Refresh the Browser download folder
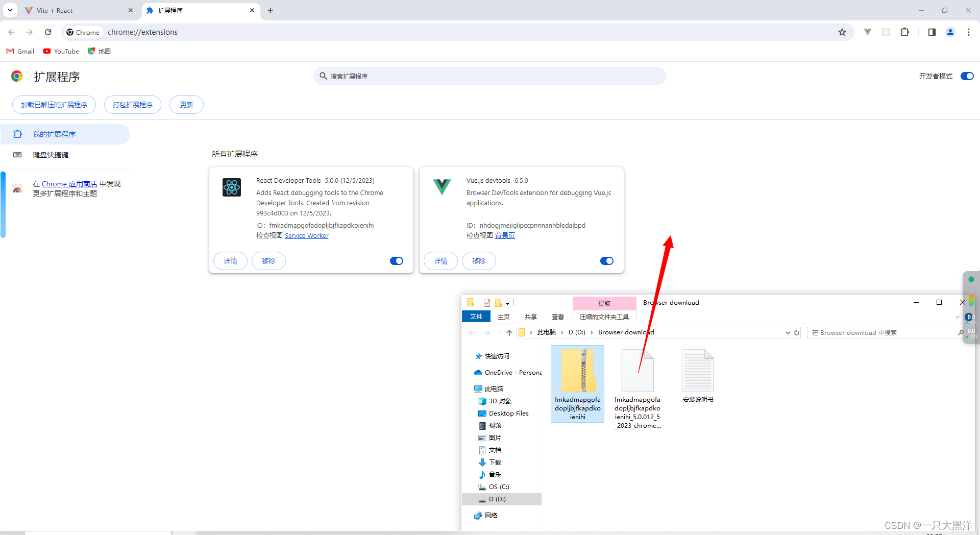This screenshot has height=535, width=980. [797, 332]
